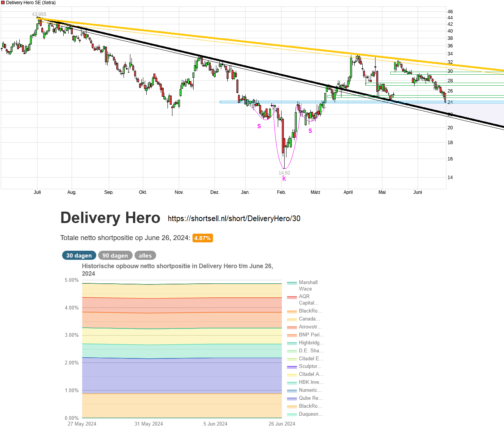
Task: Switch to the alles view
Action: coord(145,255)
